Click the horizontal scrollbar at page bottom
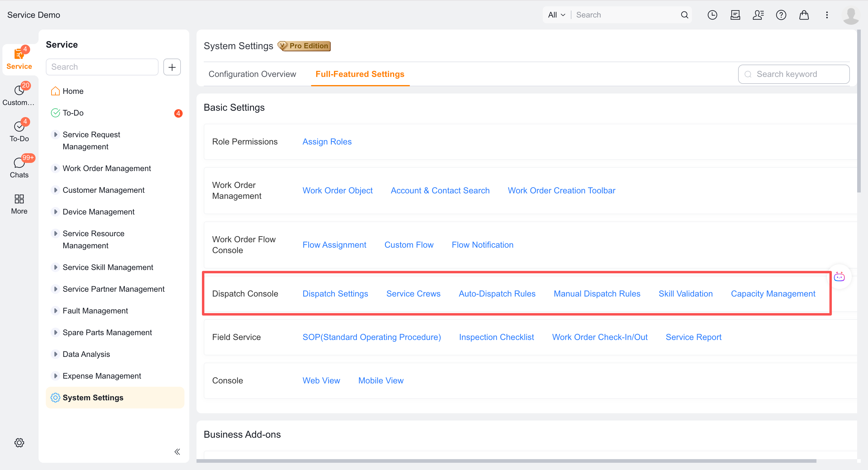Image resolution: width=868 pixels, height=470 pixels. pyautogui.click(x=506, y=461)
